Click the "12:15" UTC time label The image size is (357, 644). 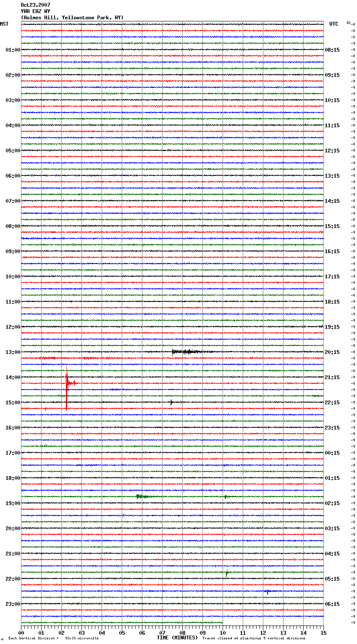tap(332, 151)
